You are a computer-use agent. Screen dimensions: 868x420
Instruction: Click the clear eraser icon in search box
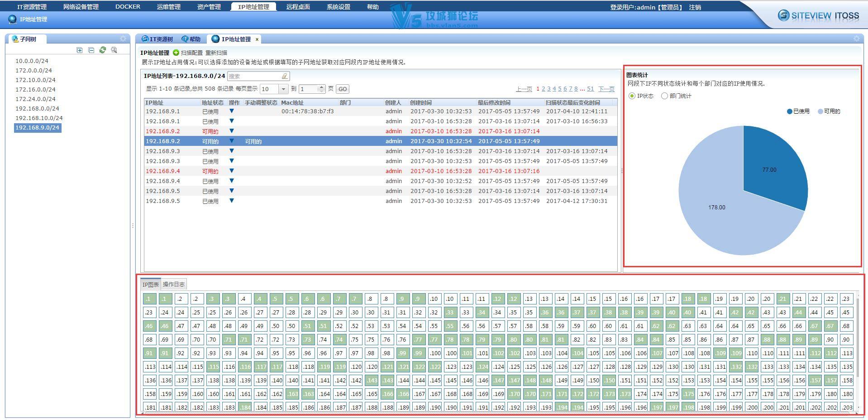284,76
